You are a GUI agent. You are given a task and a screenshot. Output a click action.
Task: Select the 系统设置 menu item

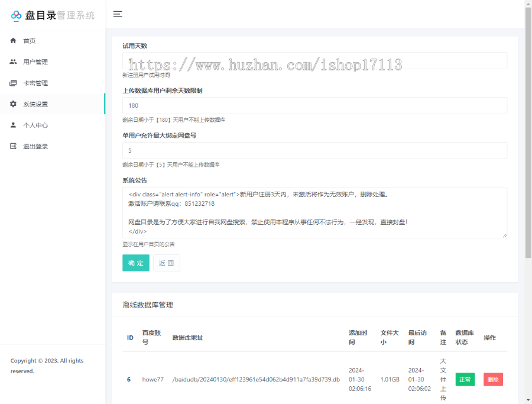53,104
